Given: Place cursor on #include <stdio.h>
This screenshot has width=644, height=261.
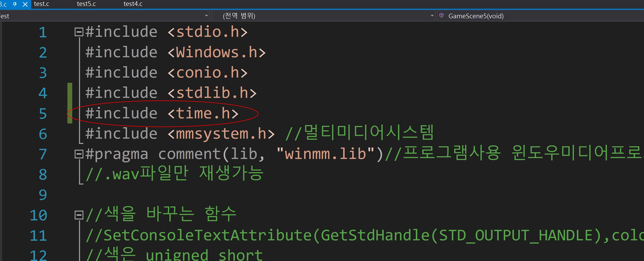Looking at the screenshot, I should [166, 32].
